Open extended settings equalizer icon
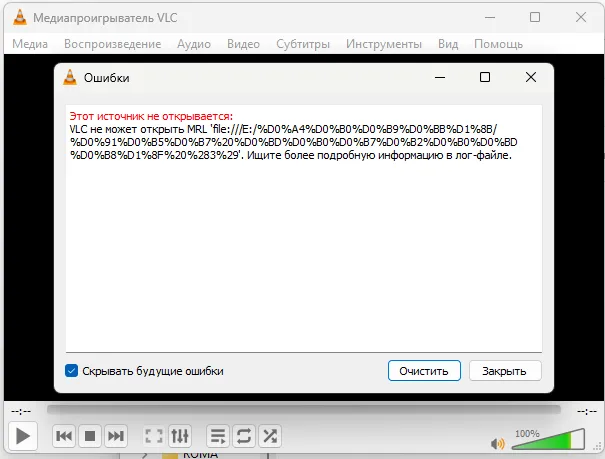The image size is (605, 459). (x=180, y=436)
